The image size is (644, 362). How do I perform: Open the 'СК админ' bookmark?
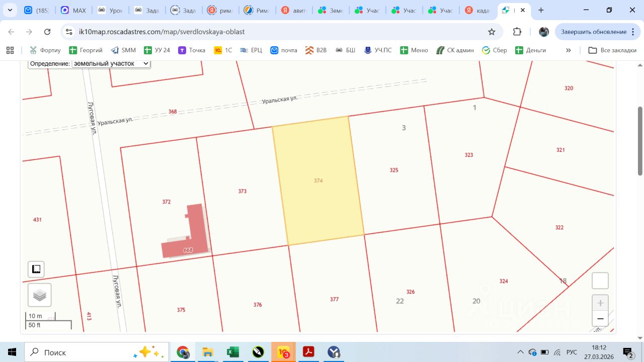click(x=455, y=50)
